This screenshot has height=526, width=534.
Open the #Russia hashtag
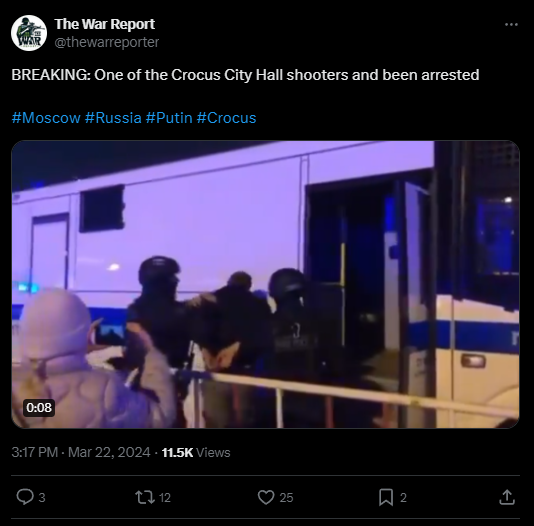(113, 118)
